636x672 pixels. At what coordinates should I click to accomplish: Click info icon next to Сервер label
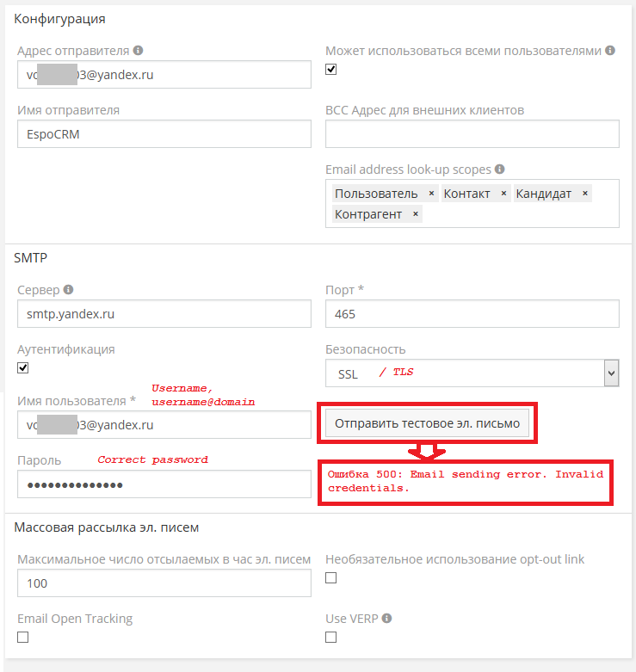(69, 290)
